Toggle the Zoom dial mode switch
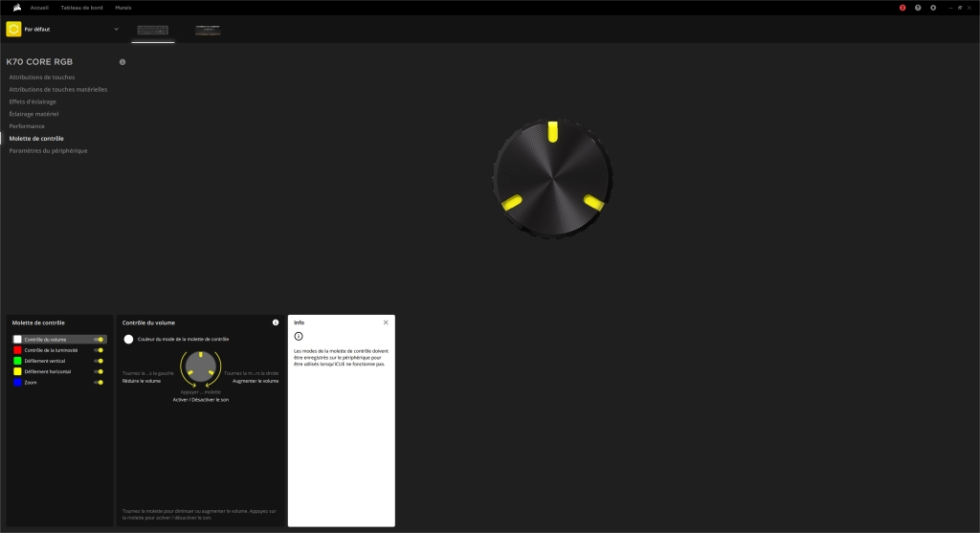980x533 pixels. (x=99, y=382)
